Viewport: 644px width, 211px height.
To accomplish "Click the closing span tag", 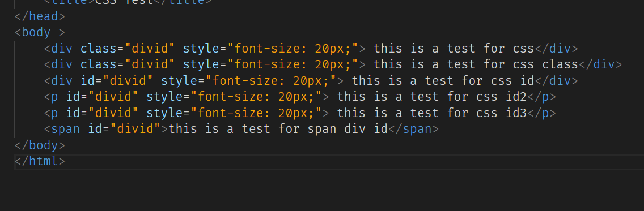I will point(413,129).
